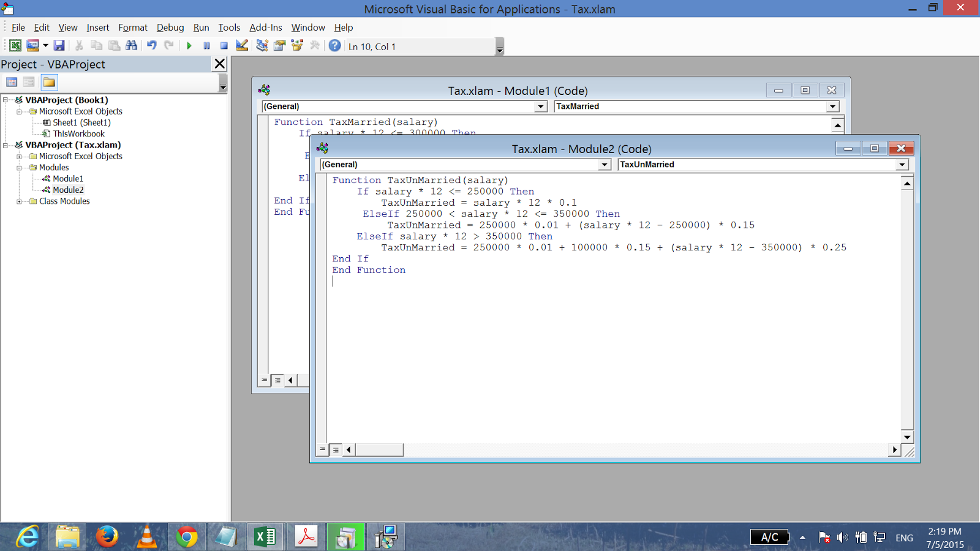The width and height of the screenshot is (980, 551).
Task: Click Module2 vertical scrollbar up arrow
Action: pyautogui.click(x=907, y=183)
